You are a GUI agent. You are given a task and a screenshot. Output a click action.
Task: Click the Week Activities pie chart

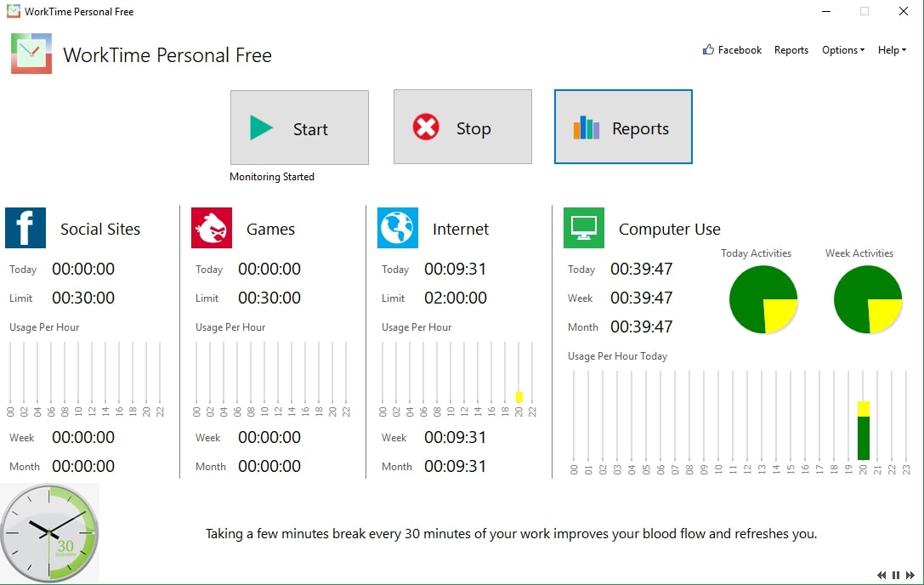(867, 299)
